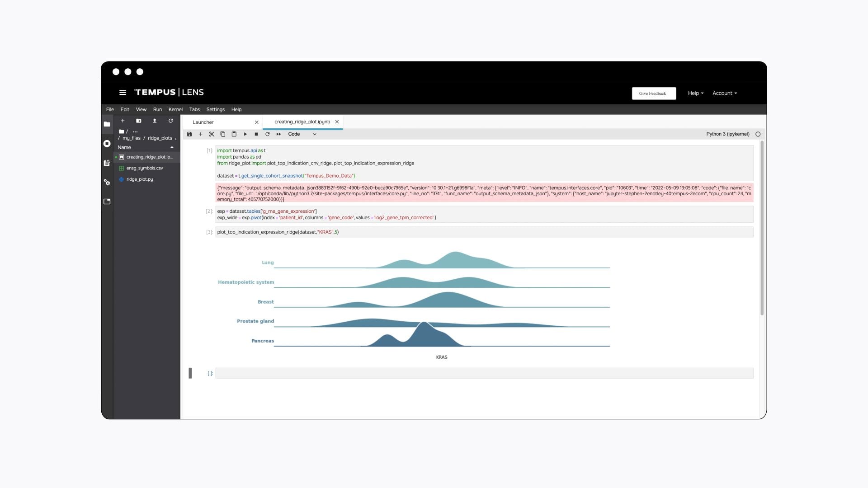Open the cell type Code dropdown

pos(302,134)
